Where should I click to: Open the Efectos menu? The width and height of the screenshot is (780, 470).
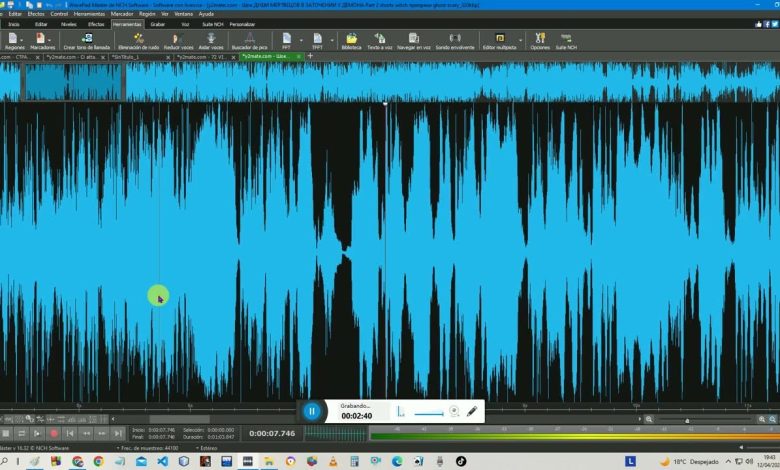coord(36,15)
